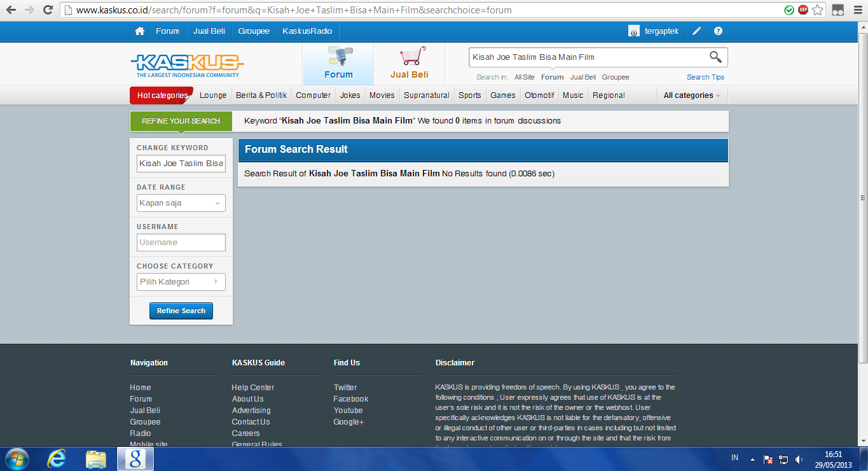Click the KASKUS logo
The height and width of the screenshot is (471, 868).
pyautogui.click(x=188, y=65)
